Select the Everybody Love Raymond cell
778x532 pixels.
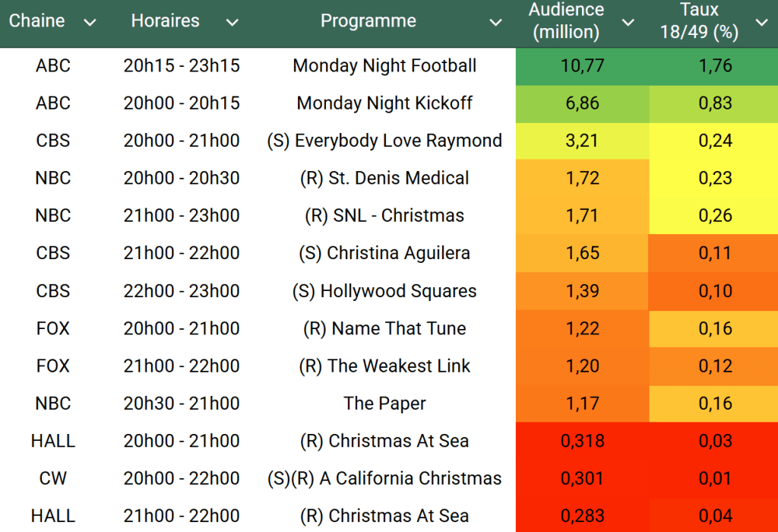[384, 141]
